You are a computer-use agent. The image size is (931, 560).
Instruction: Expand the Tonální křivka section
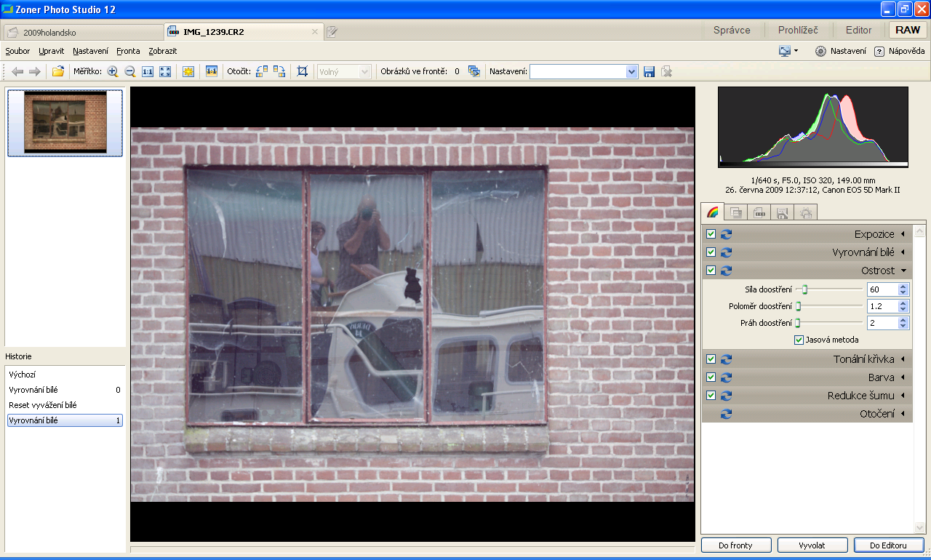point(903,359)
